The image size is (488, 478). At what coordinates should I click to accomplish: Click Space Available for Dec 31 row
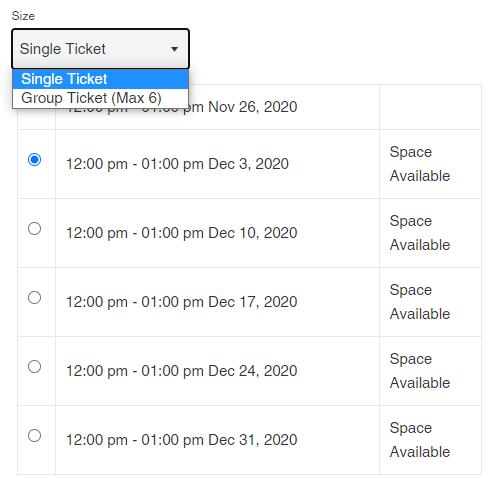(x=420, y=440)
